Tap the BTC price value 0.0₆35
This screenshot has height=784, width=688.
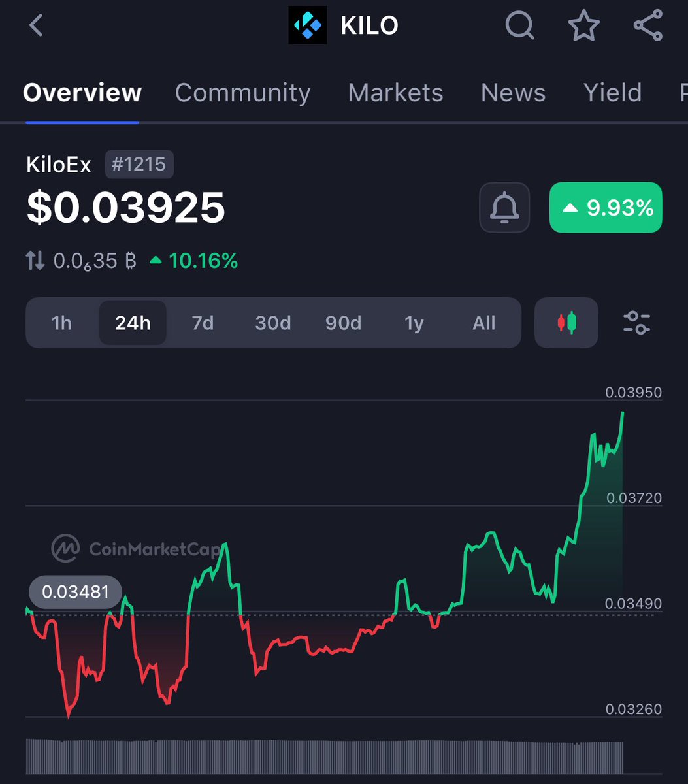pyautogui.click(x=95, y=261)
